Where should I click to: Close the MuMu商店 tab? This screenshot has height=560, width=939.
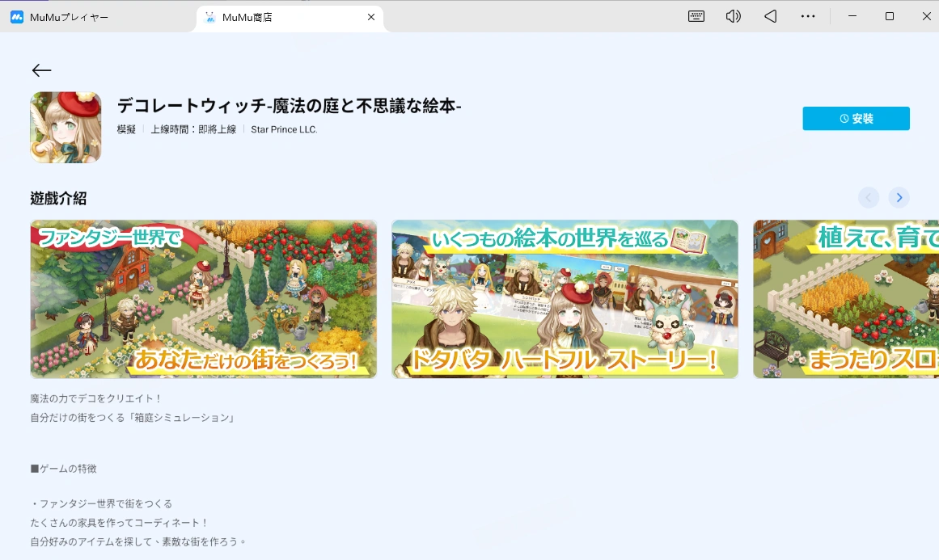(371, 17)
